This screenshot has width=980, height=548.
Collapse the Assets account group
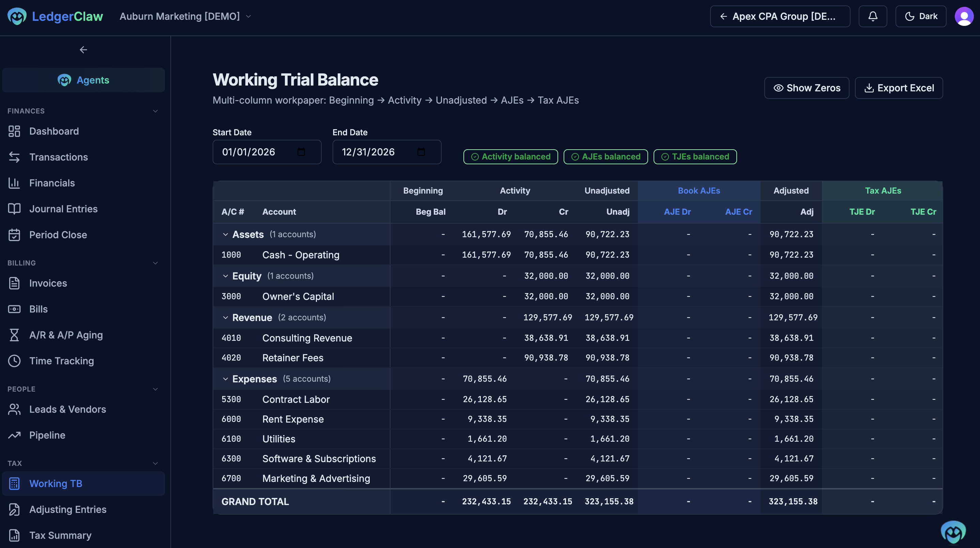tap(225, 234)
